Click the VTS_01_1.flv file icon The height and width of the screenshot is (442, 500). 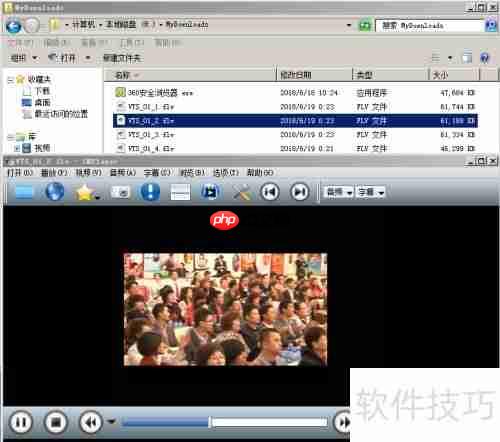click(120, 107)
